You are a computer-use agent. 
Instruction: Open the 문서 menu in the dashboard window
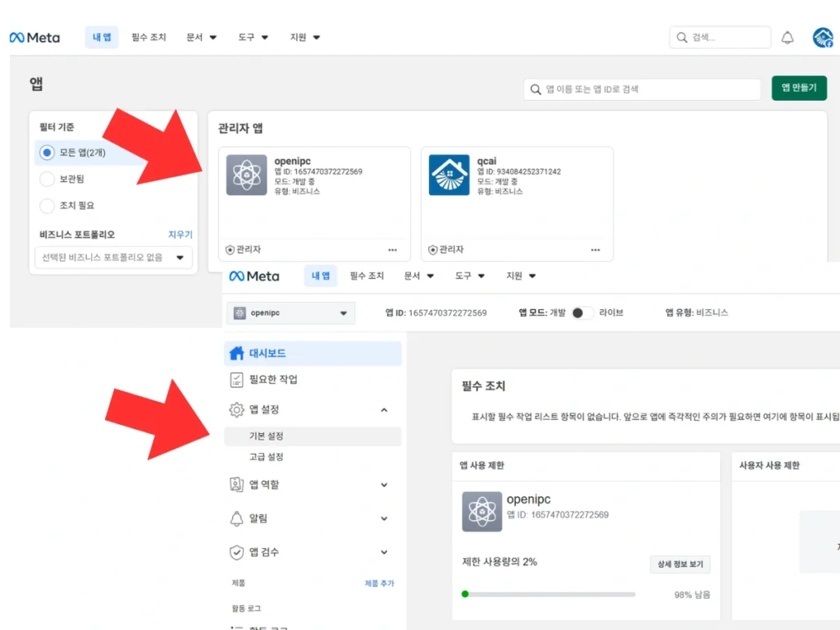(419, 276)
